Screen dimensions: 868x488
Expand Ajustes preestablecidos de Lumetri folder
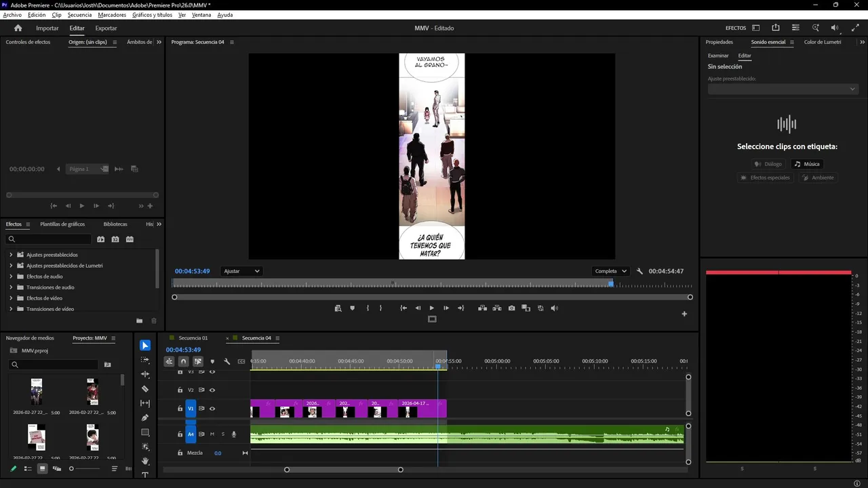click(11, 266)
